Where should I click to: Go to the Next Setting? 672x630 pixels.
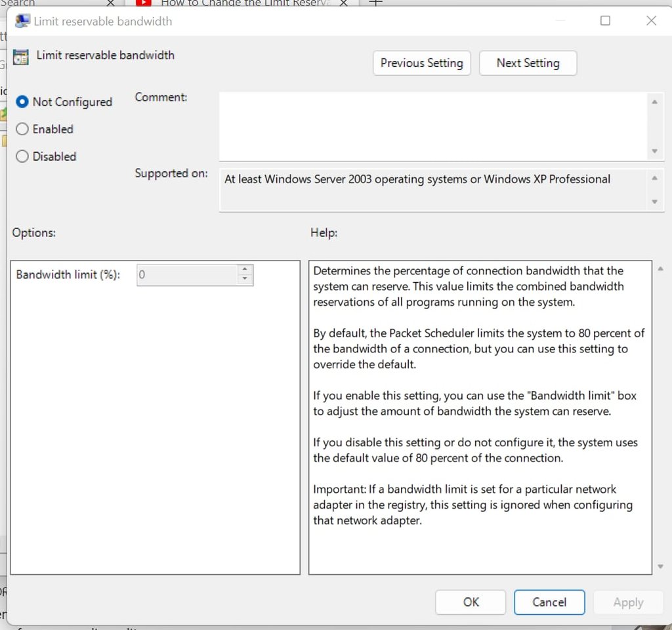(x=528, y=64)
